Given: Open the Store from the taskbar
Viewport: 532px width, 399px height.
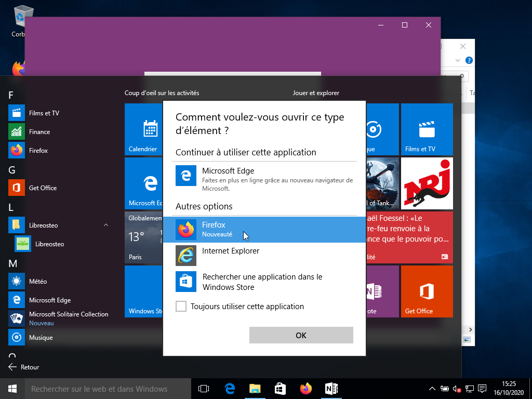Looking at the screenshot, I should (280, 389).
